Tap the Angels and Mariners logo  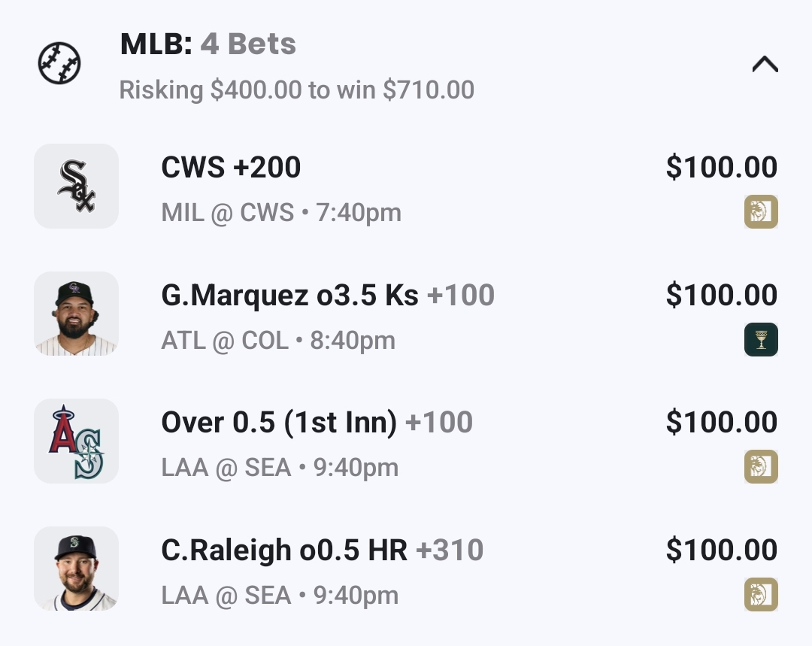pyautogui.click(x=76, y=441)
